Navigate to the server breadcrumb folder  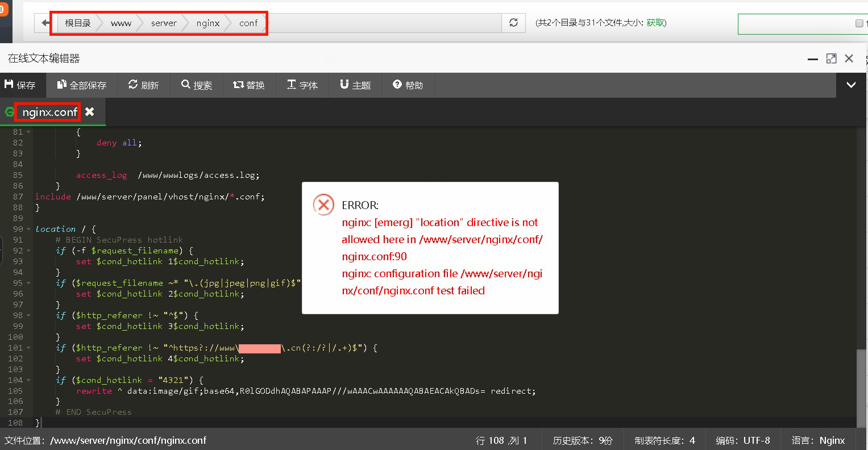click(164, 23)
